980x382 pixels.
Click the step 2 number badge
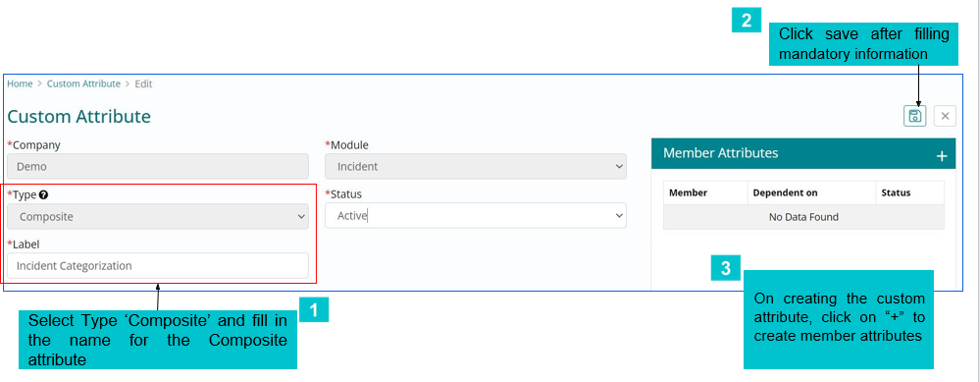pyautogui.click(x=747, y=20)
